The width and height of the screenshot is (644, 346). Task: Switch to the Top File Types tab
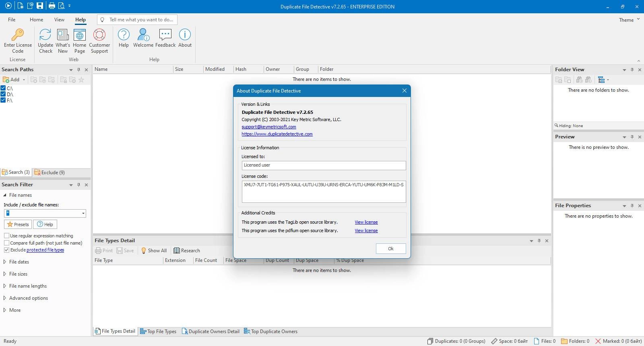click(158, 332)
